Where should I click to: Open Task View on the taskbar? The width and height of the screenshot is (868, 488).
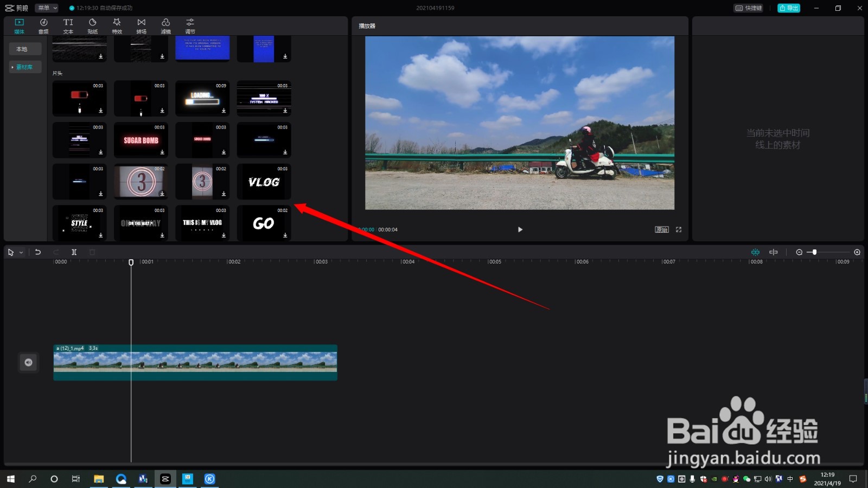point(76,479)
